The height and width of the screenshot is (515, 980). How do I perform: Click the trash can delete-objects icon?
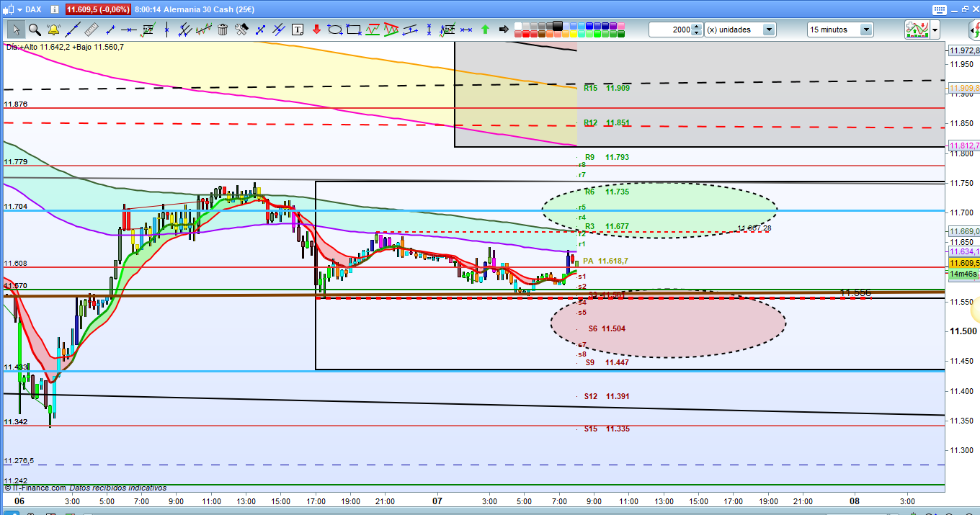pyautogui.click(x=223, y=30)
